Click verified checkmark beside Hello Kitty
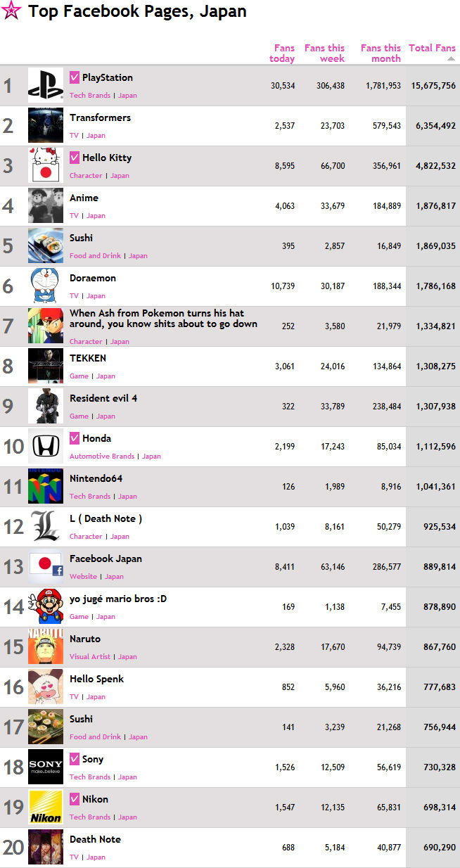 75,158
